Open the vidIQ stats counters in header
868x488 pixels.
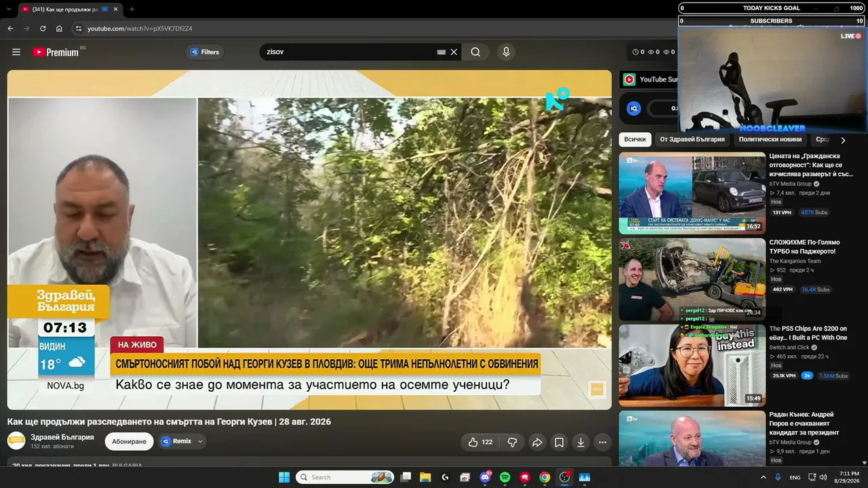tap(654, 52)
